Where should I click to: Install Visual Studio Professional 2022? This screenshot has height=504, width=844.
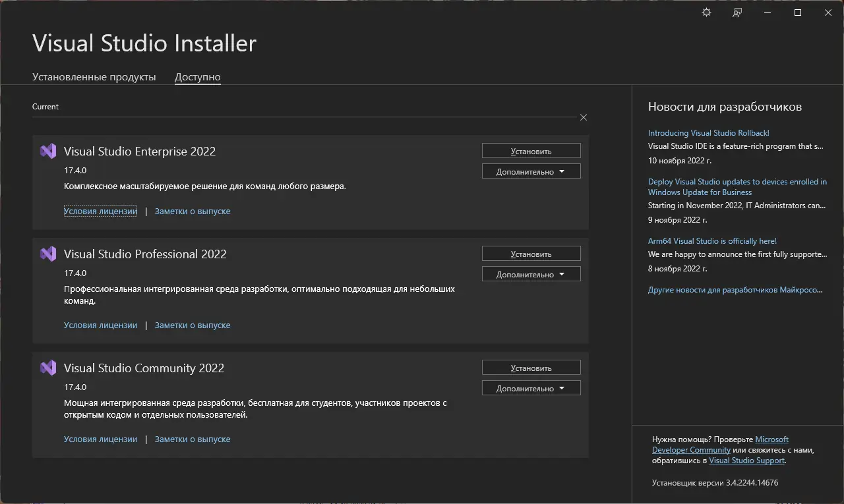531,254
